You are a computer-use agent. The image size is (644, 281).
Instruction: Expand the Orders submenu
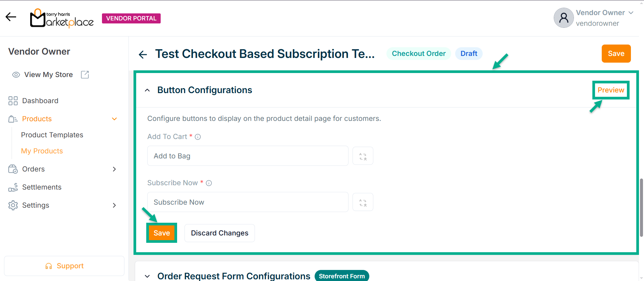(114, 169)
